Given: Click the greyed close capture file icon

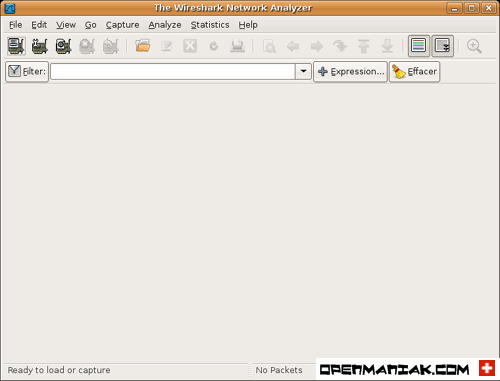Looking at the screenshot, I should pos(190,46).
